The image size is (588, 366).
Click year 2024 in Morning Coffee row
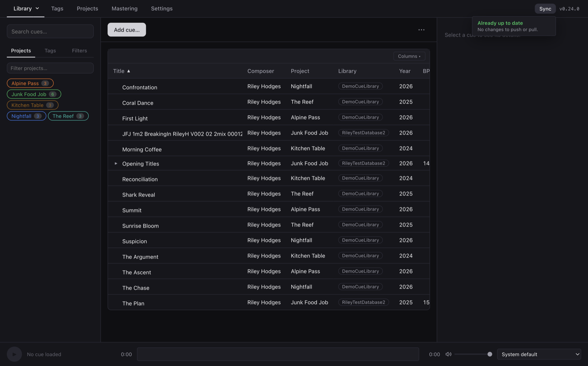406,148
